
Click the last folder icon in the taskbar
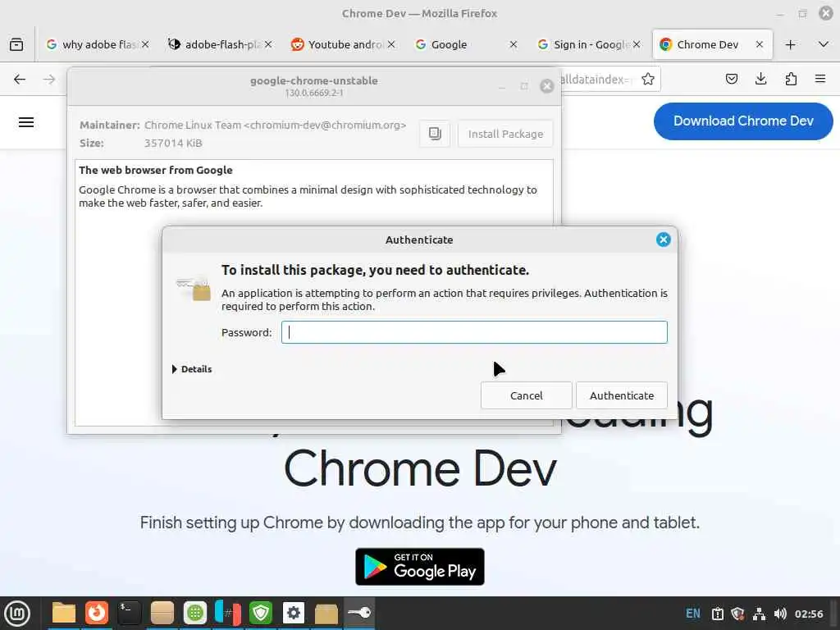pos(326,613)
